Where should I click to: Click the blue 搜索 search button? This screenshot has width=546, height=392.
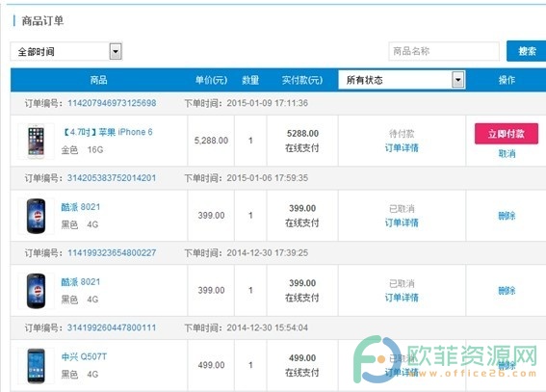coord(526,51)
